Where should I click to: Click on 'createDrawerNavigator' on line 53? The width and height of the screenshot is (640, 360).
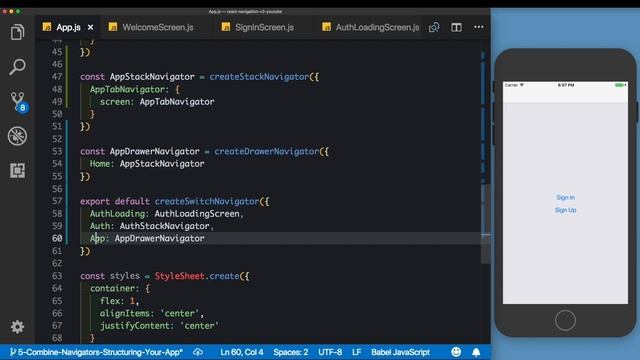267,151
